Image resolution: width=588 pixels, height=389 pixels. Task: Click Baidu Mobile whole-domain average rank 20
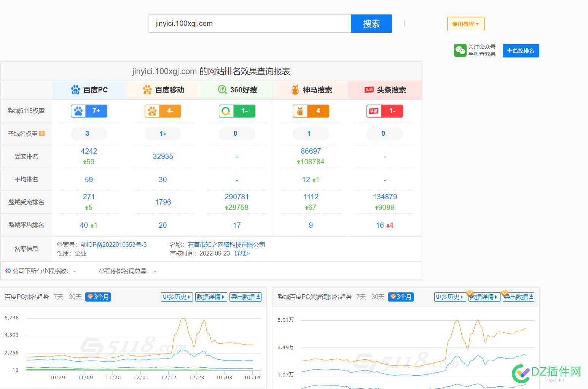[x=163, y=225]
